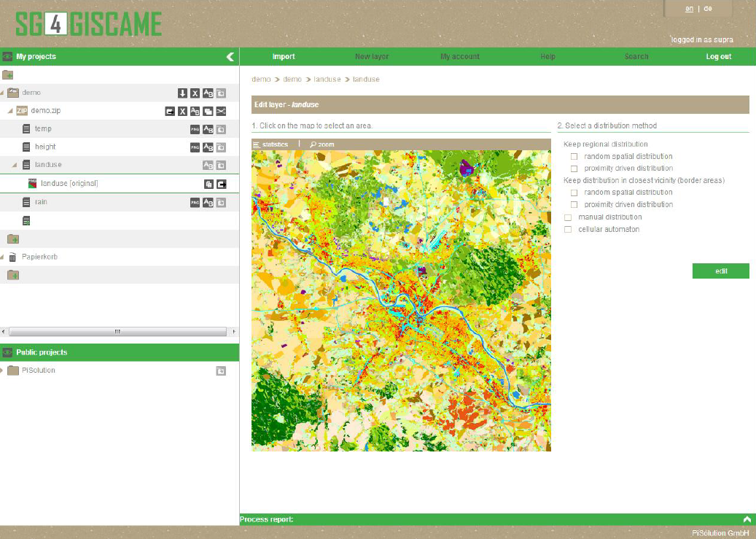Rename the height layer with AB icon

pyautogui.click(x=208, y=147)
